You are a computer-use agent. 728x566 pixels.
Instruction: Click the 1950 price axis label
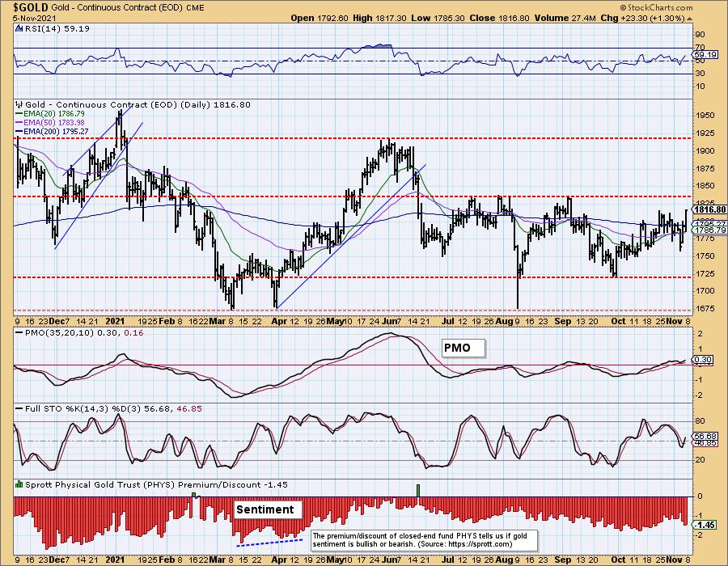tap(705, 115)
